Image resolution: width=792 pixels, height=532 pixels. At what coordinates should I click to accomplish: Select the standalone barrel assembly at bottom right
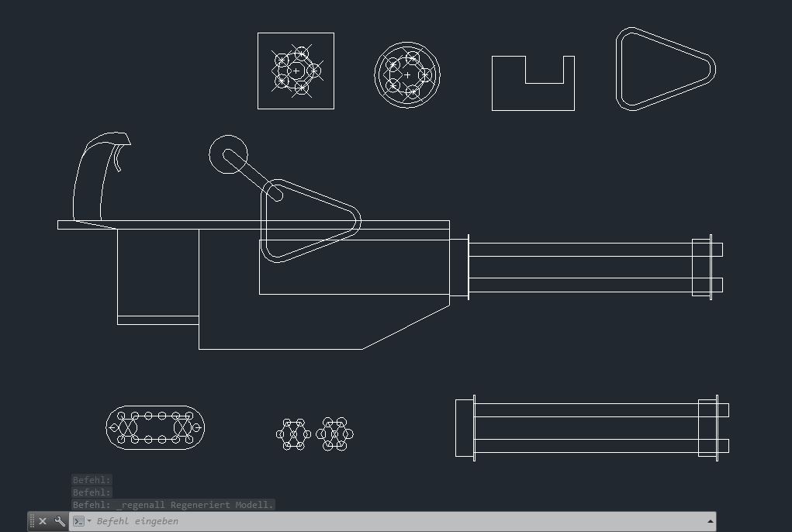[590, 404]
